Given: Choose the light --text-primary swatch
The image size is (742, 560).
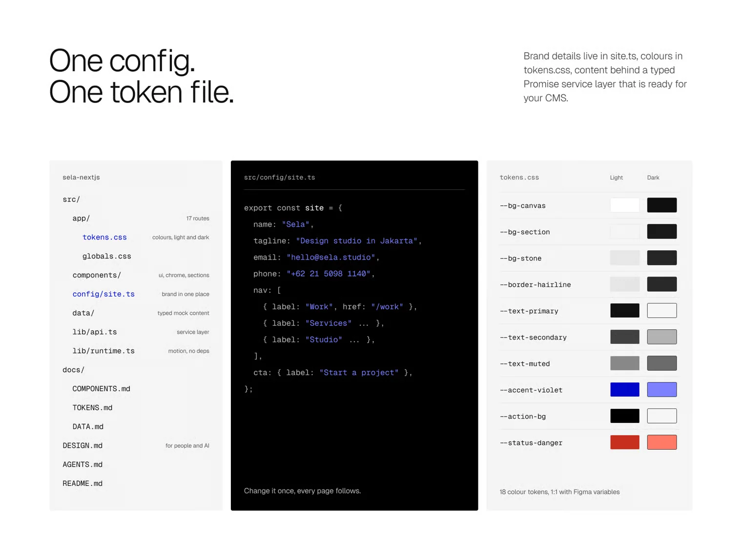Looking at the screenshot, I should (x=625, y=311).
